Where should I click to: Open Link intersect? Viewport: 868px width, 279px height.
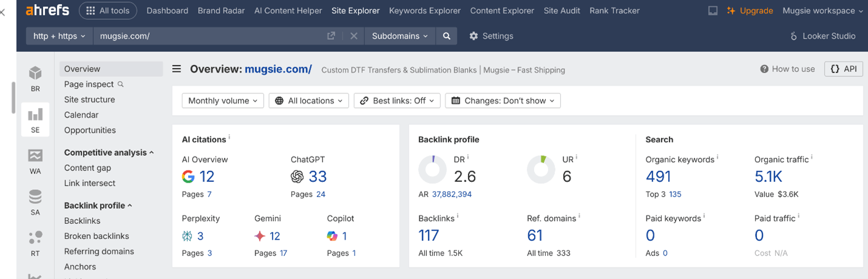pos(90,183)
